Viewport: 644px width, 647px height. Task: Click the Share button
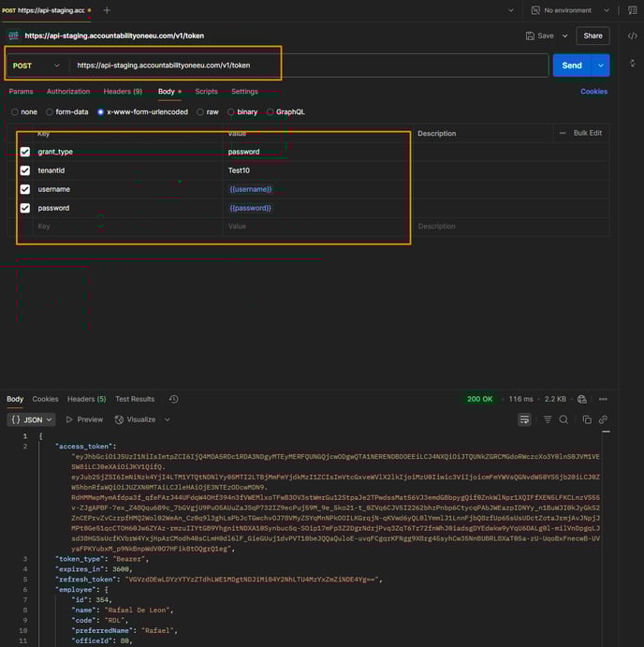pyautogui.click(x=593, y=36)
